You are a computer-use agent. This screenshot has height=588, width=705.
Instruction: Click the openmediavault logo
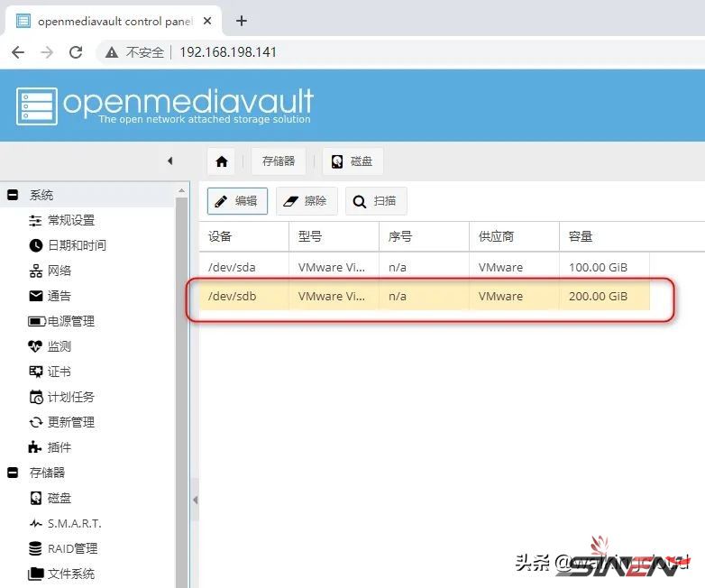pyautogui.click(x=165, y=106)
